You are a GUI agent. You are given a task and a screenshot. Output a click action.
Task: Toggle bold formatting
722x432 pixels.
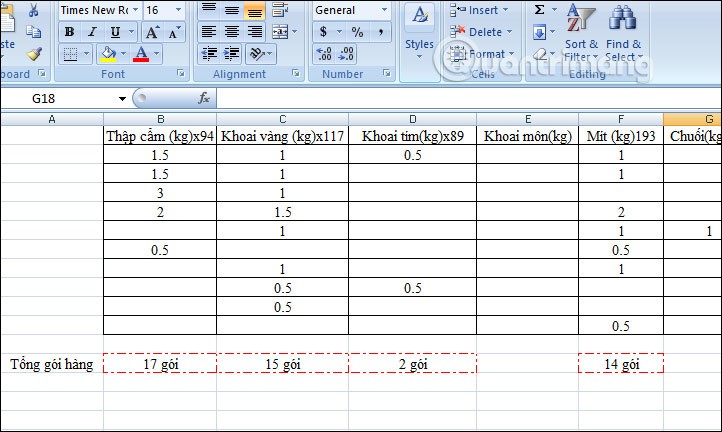[x=69, y=32]
